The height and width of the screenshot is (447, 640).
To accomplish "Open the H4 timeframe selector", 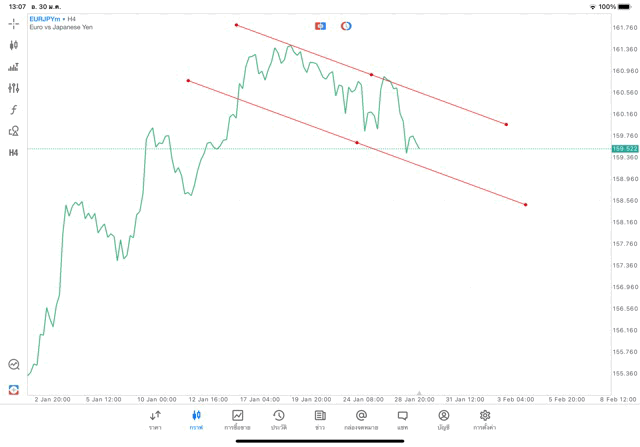I will [x=14, y=153].
